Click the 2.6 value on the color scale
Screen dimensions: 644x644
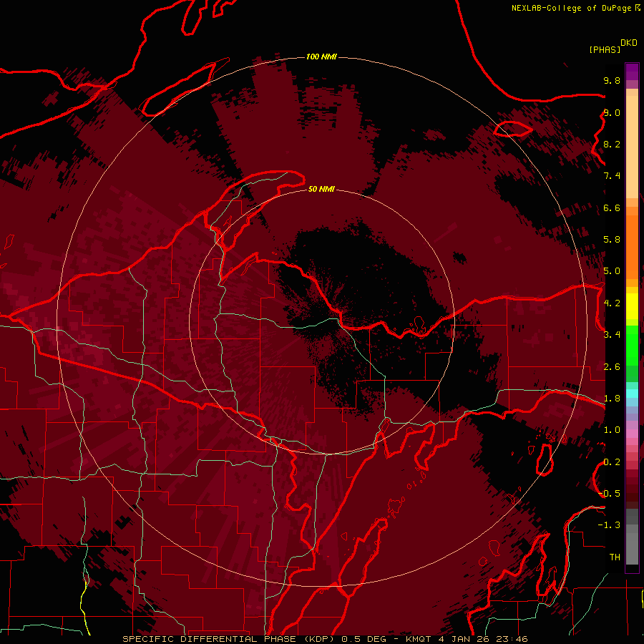pyautogui.click(x=612, y=367)
